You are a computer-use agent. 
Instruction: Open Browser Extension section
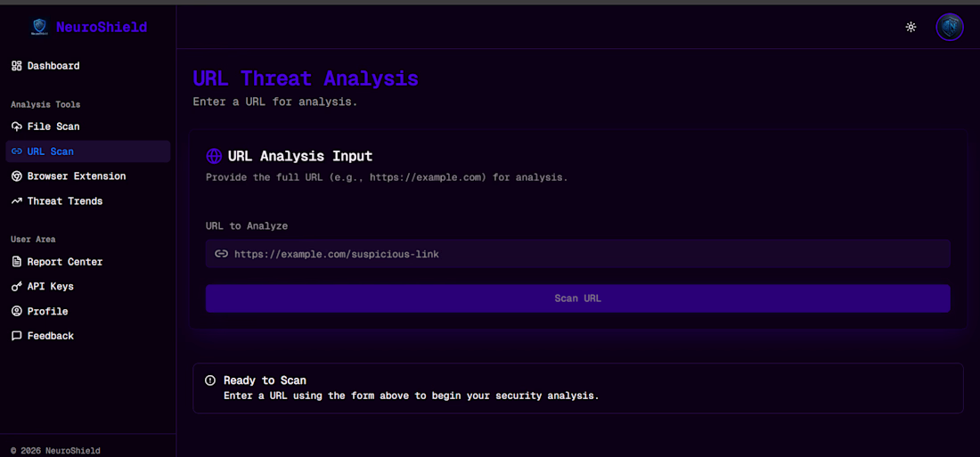(88, 176)
